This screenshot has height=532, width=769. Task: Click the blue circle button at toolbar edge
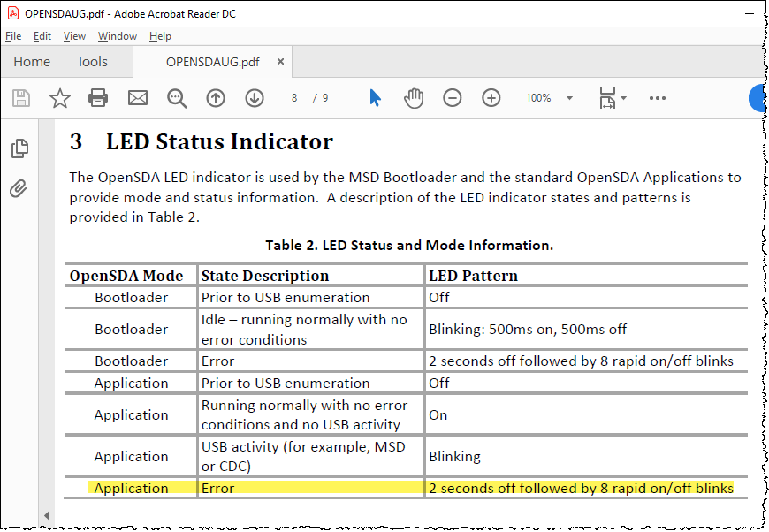(758, 98)
